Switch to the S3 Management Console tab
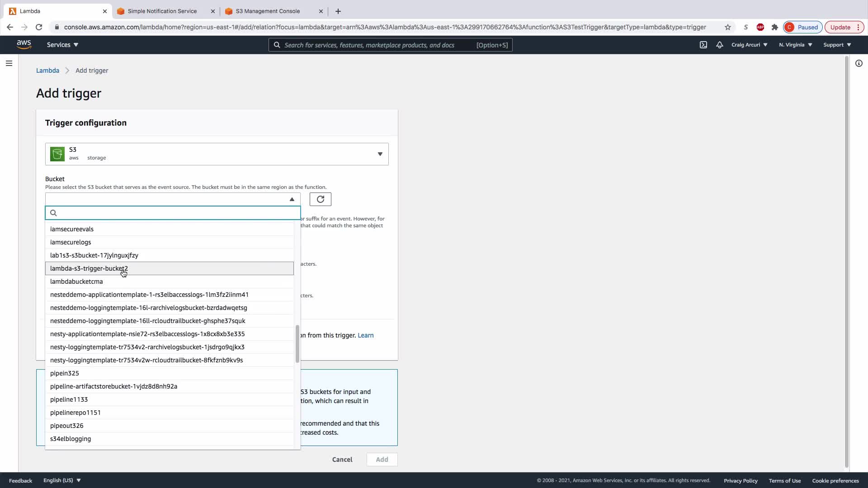Image resolution: width=868 pixels, height=488 pixels. tap(268, 11)
